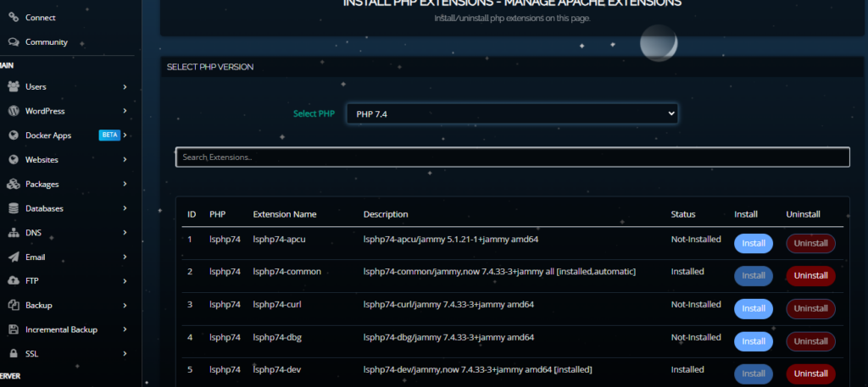This screenshot has width=868, height=387.
Task: Click Uninstall for lsphp74-curl
Action: [x=811, y=308]
